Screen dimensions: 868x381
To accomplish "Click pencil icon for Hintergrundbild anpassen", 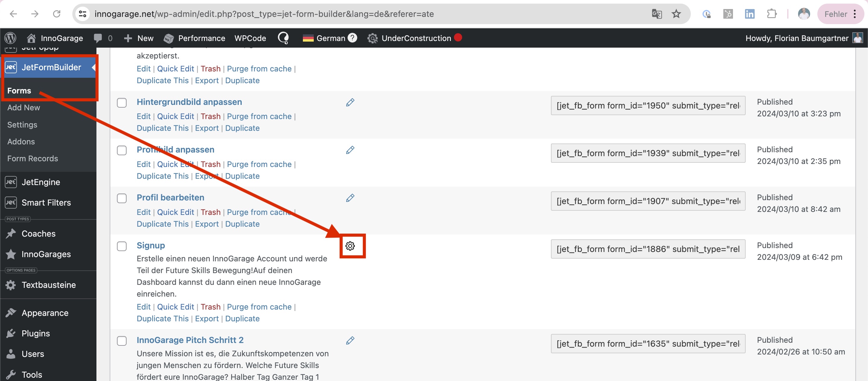I will pos(350,102).
